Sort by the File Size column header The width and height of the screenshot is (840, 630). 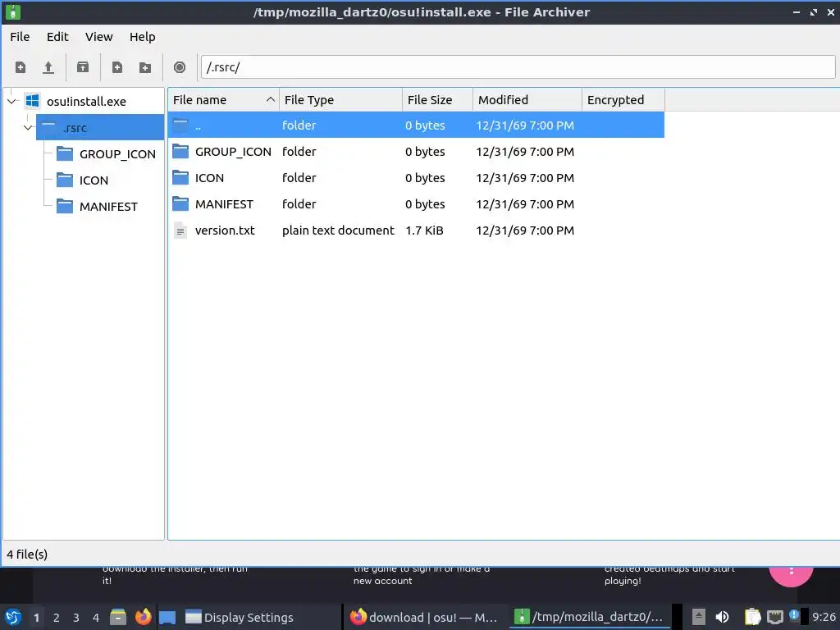(x=438, y=100)
